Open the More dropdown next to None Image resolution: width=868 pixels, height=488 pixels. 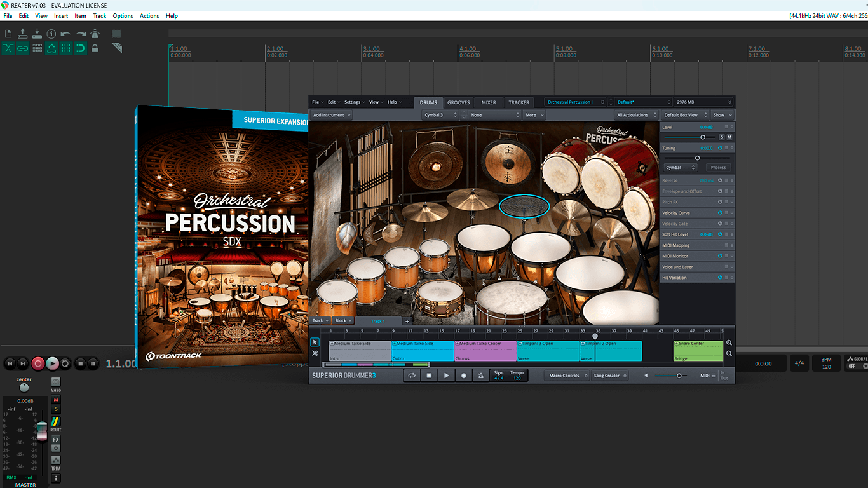[534, 115]
